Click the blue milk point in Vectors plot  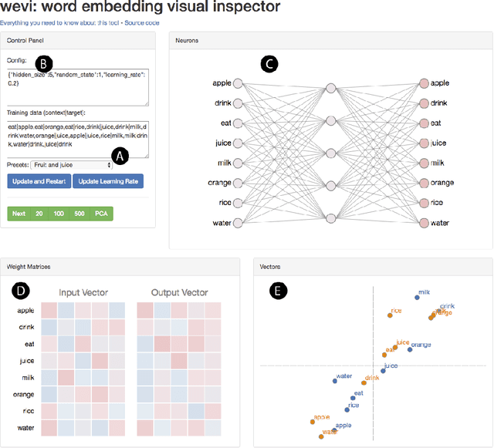coord(414,300)
